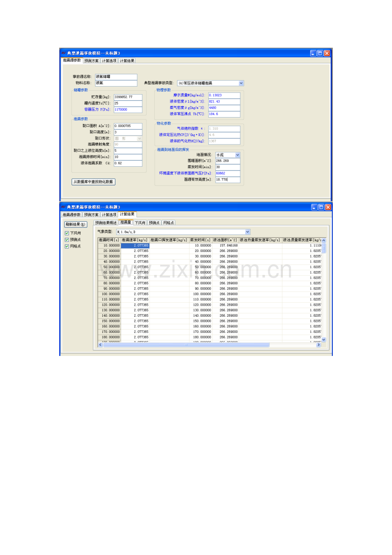
Task: Toggle the 网格点 checkbox
Action: point(66,246)
